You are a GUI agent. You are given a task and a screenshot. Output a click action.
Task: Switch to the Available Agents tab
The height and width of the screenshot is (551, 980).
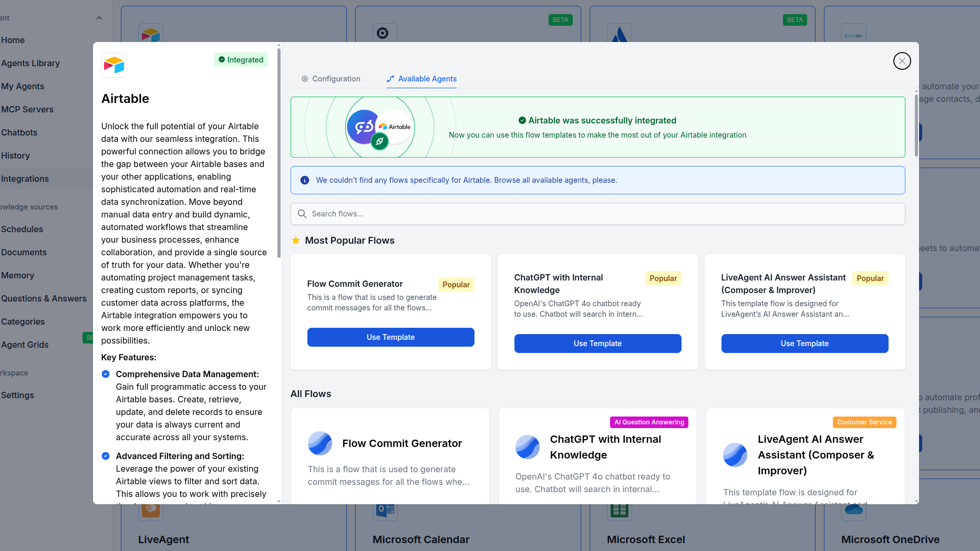[427, 79]
